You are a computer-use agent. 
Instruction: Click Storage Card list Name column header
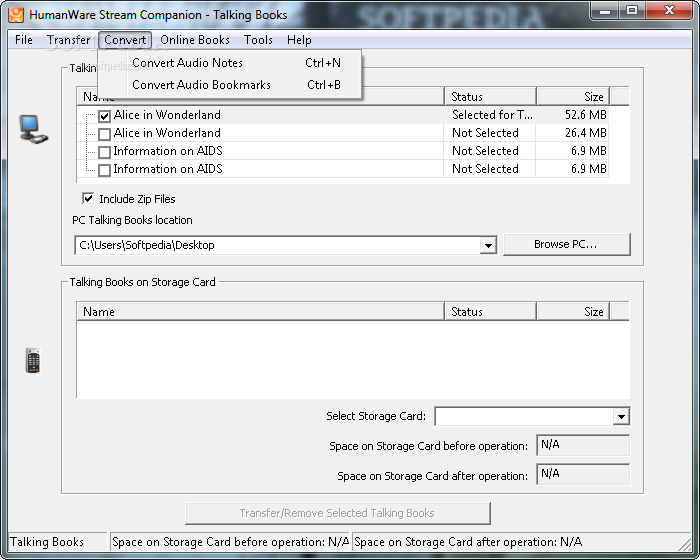[261, 311]
